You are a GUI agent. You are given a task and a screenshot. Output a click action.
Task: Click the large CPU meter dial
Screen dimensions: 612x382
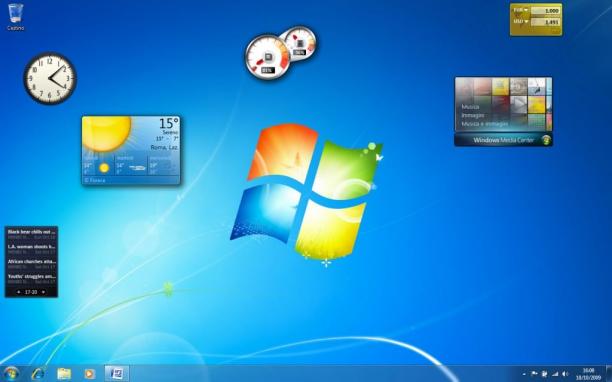pyautogui.click(x=268, y=57)
